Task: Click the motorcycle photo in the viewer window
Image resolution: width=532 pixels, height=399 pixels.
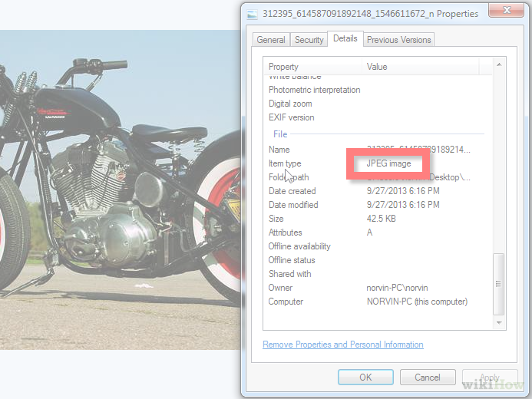Action: 120,190
